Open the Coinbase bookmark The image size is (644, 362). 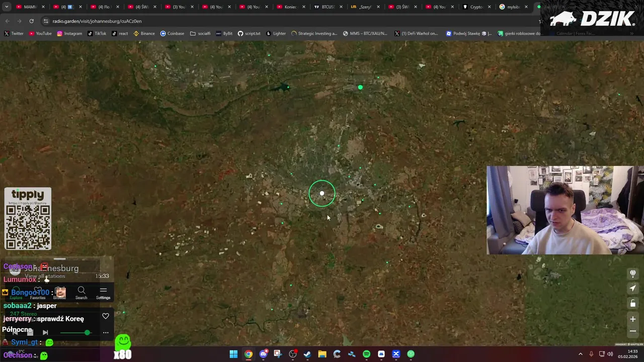click(172, 33)
